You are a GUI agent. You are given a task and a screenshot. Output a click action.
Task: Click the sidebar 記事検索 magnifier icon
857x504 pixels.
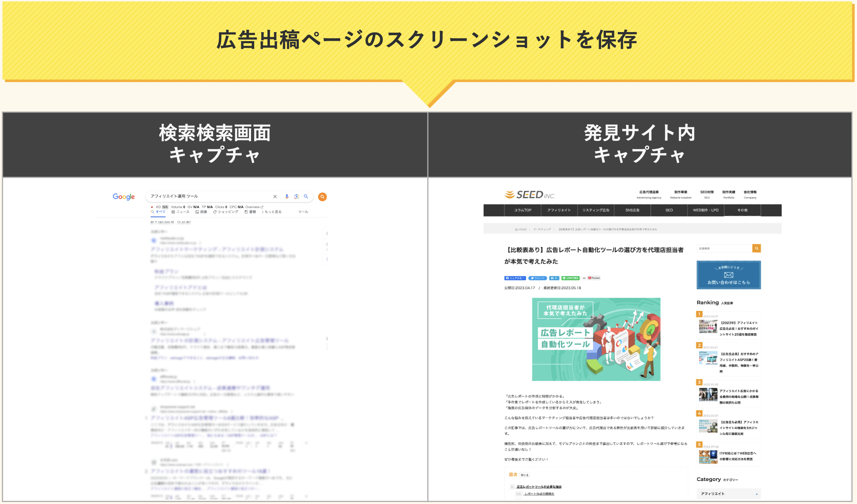pos(757,249)
